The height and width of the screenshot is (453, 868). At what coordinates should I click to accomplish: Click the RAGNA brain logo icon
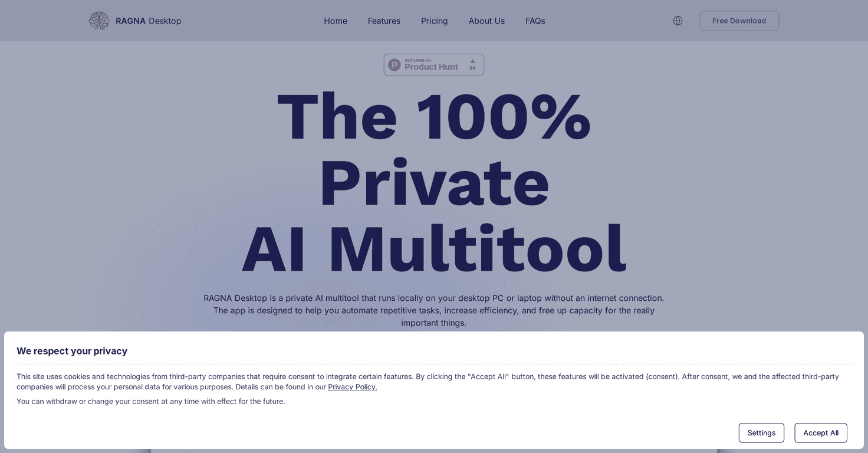pyautogui.click(x=98, y=20)
